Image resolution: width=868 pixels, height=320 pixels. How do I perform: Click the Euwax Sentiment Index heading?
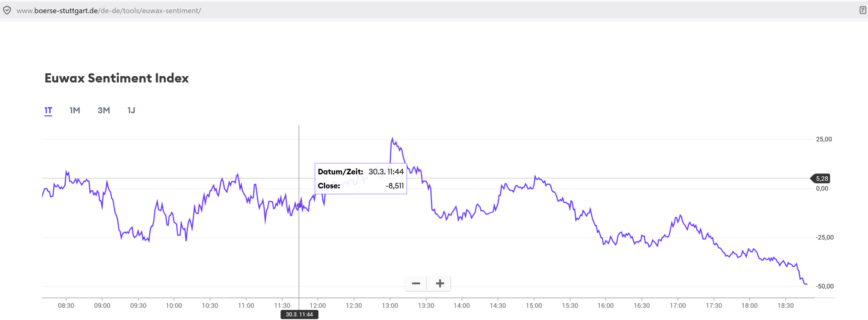pos(117,78)
